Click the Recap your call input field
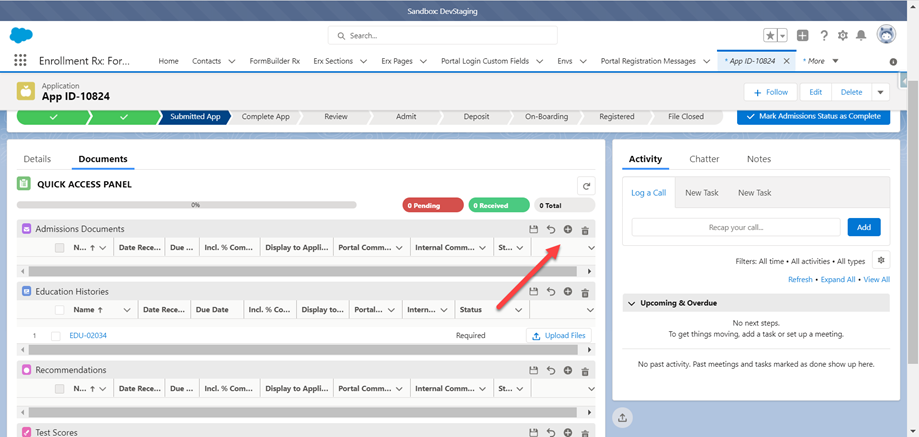 735,227
